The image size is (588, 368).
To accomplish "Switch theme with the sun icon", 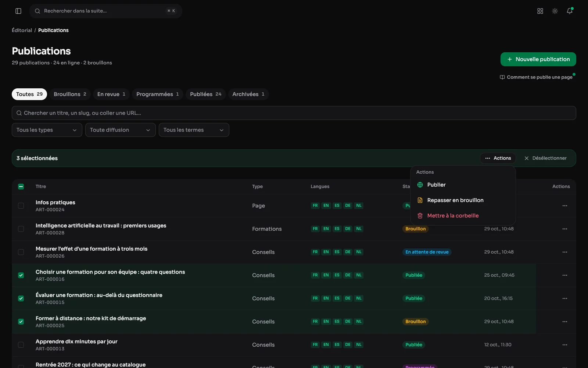I will (x=555, y=11).
